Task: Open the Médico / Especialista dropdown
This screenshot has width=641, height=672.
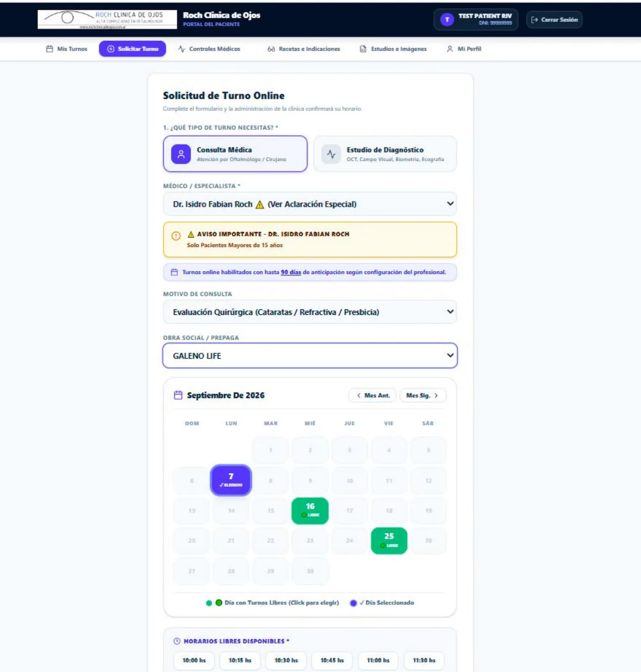Action: (x=310, y=204)
